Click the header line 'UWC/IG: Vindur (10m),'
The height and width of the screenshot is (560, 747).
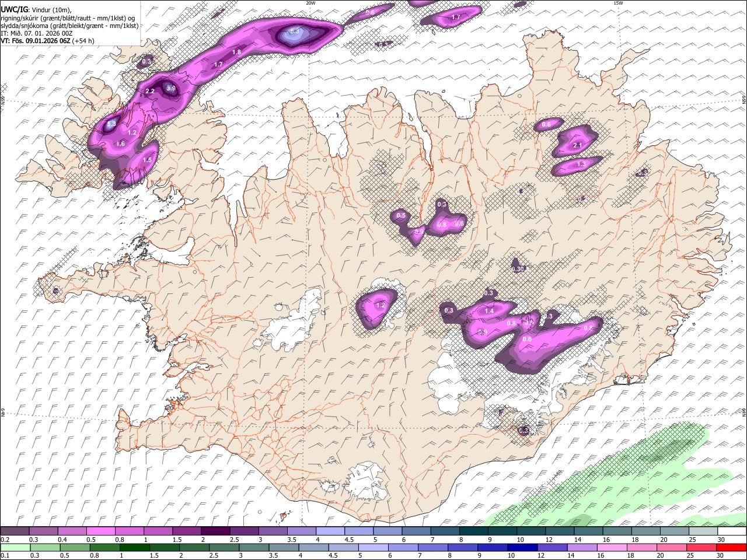(37, 9)
